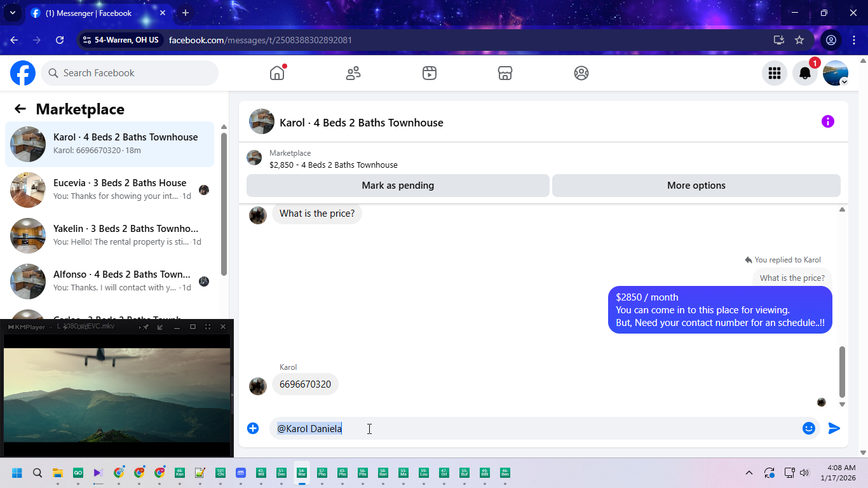Image resolution: width=868 pixels, height=488 pixels.
Task: Open the Reels video icon
Action: pyautogui.click(x=430, y=73)
